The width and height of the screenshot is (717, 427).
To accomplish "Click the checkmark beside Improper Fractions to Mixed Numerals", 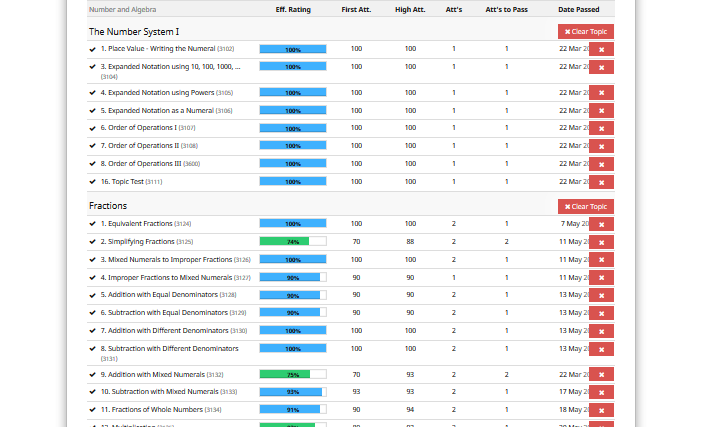I will point(93,278).
